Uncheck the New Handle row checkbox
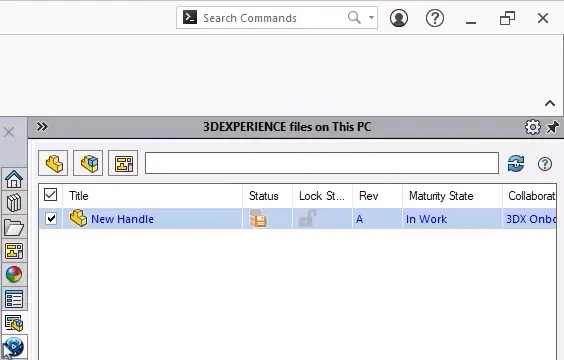 pyautogui.click(x=51, y=218)
